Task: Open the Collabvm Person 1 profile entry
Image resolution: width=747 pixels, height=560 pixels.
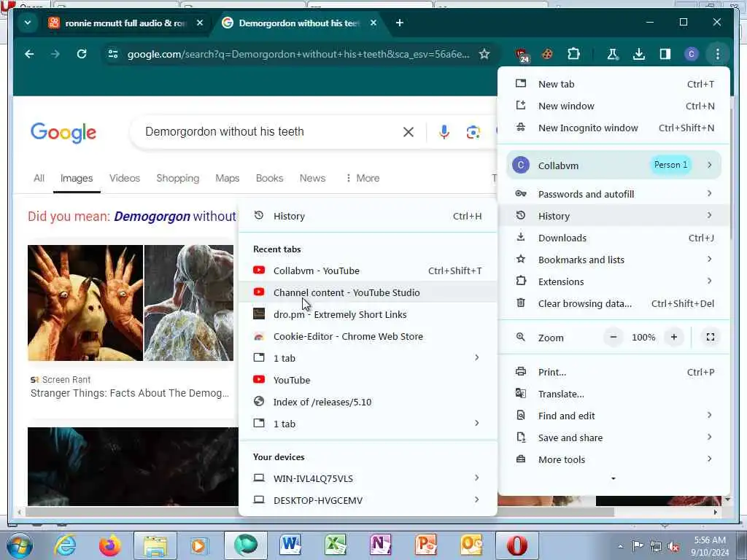Action: tap(614, 166)
